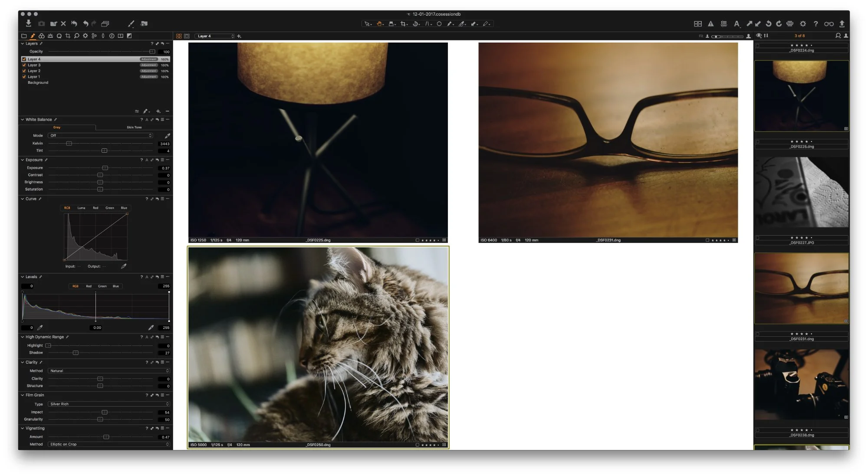Add a new layer with plus button
The height and width of the screenshot is (476, 868).
158,112
